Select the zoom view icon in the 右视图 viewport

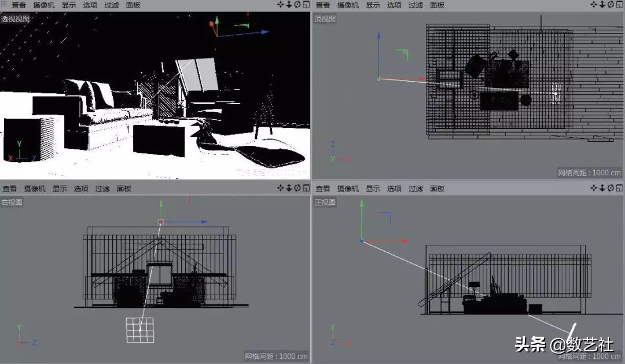click(288, 187)
